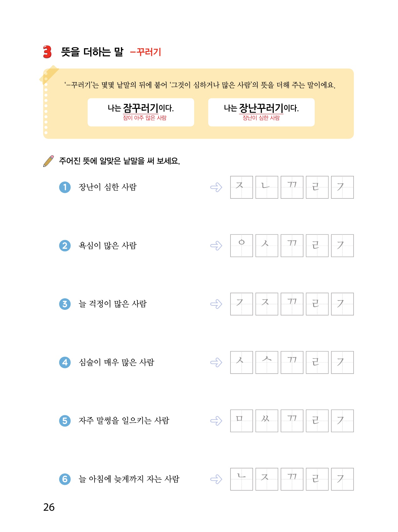Click the pencil icon beside the instructions

pos(49,161)
